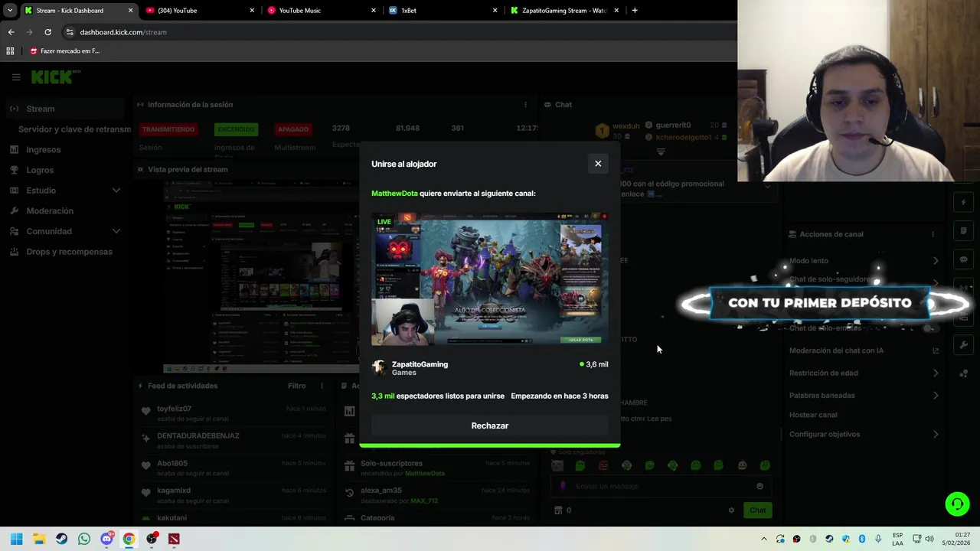The image size is (980, 551).
Task: Expand Palabras baneadas chevron
Action: [936, 396]
